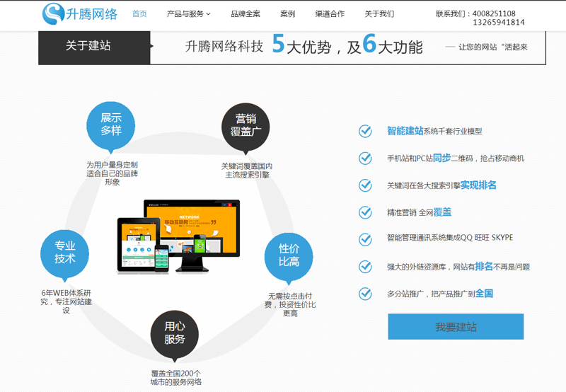566x392 pixels.
Task: Open the 案例 menu item
Action: 288,13
